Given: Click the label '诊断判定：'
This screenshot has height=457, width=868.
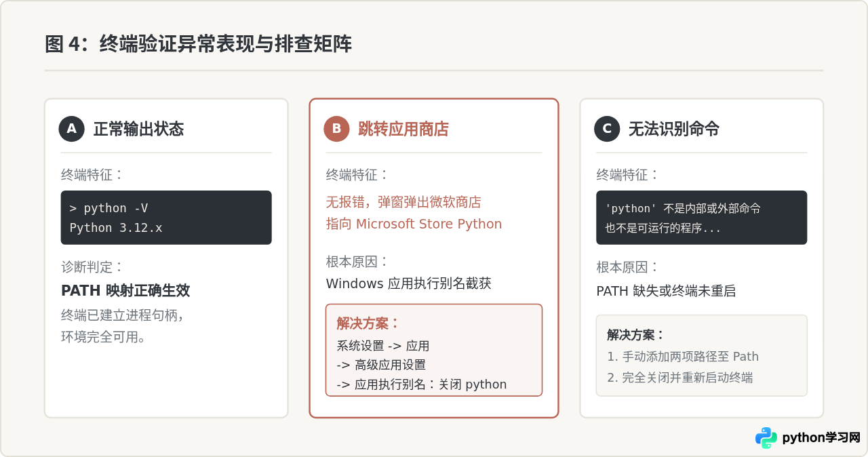Looking at the screenshot, I should pyautogui.click(x=93, y=267).
